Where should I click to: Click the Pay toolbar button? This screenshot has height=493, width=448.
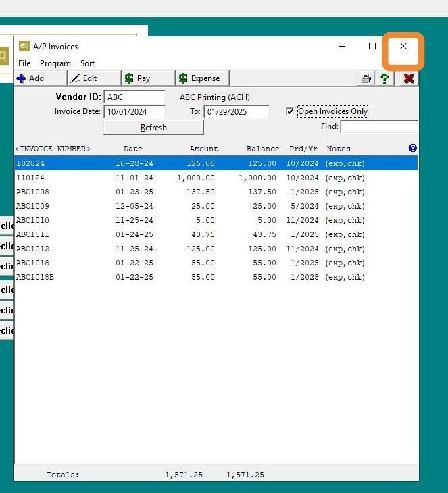(x=148, y=78)
